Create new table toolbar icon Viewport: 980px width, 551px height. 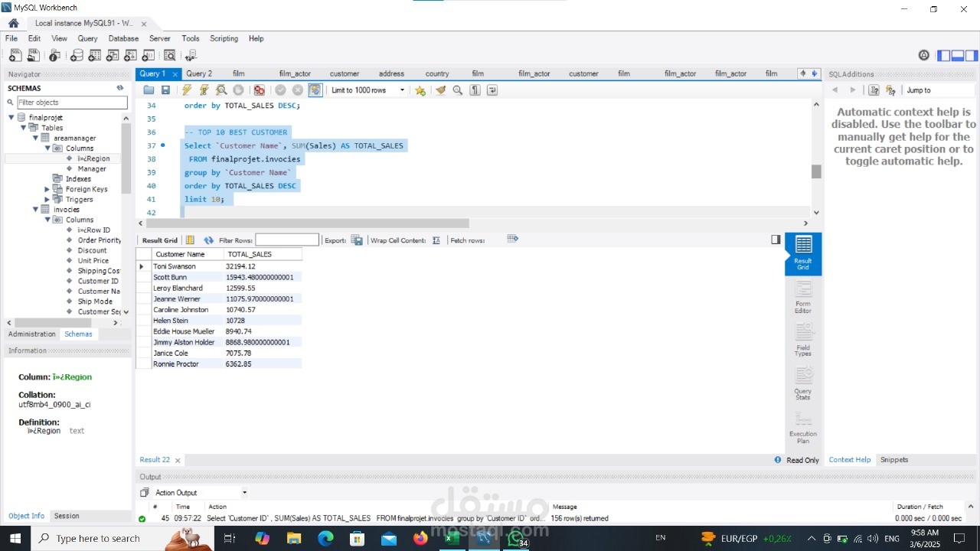[95, 55]
